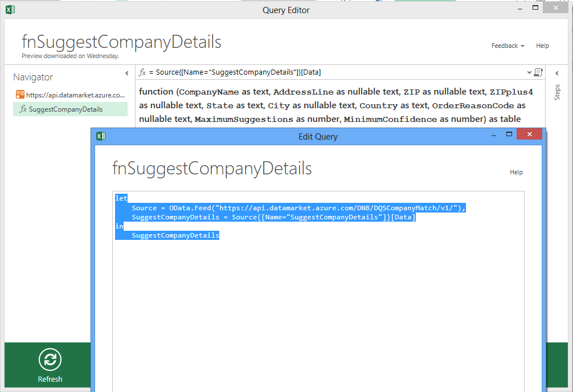Click the 'let' keyword in the code

pos(121,198)
